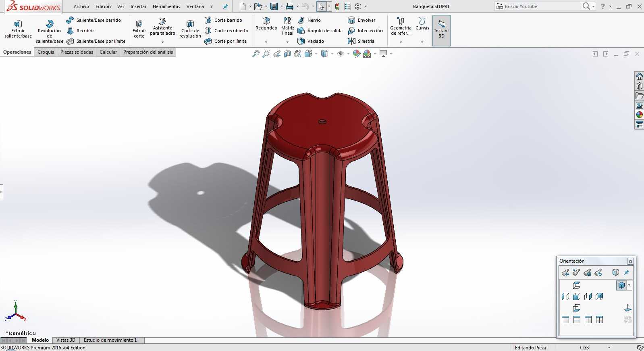Viewport: 644px width, 351px height.
Task: Toggle the Instant 3D button
Action: click(441, 31)
